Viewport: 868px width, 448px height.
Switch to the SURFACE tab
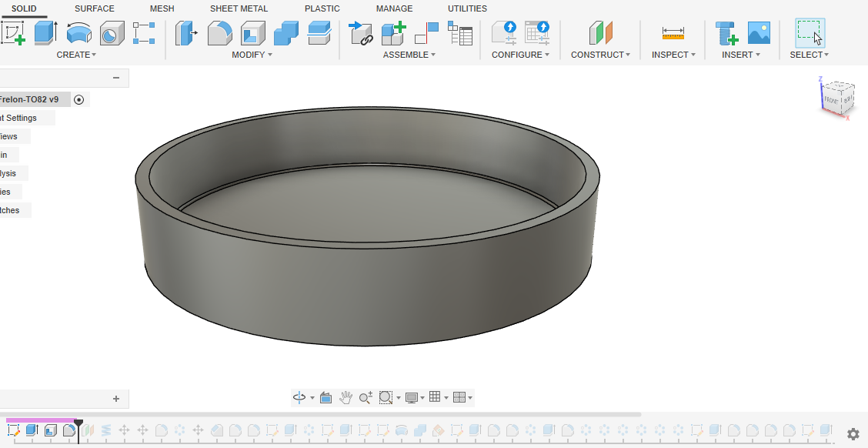pyautogui.click(x=94, y=8)
